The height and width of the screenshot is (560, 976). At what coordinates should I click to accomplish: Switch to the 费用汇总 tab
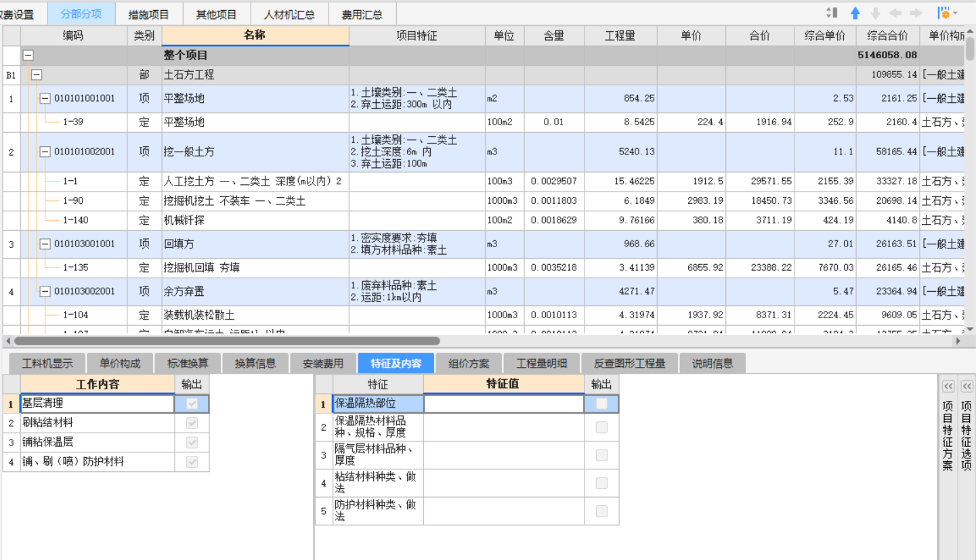coord(362,14)
